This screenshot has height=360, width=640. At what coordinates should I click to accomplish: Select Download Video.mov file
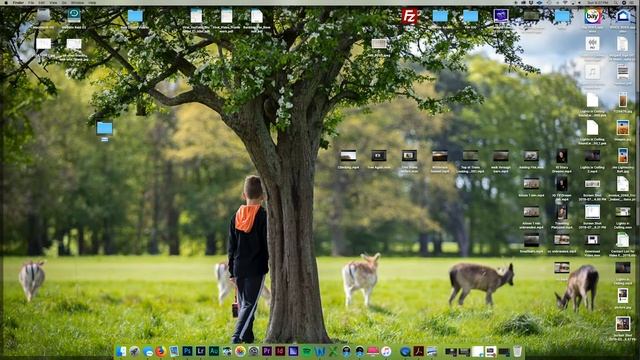pyautogui.click(x=592, y=240)
